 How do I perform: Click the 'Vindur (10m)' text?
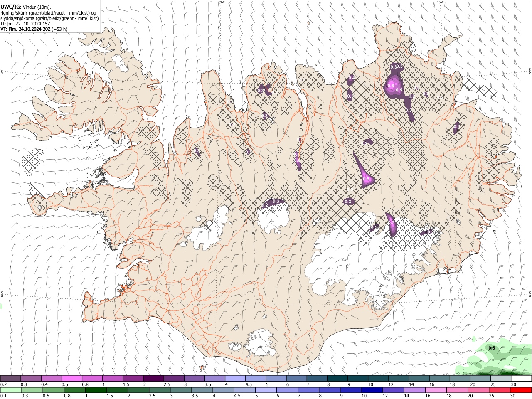(37, 7)
